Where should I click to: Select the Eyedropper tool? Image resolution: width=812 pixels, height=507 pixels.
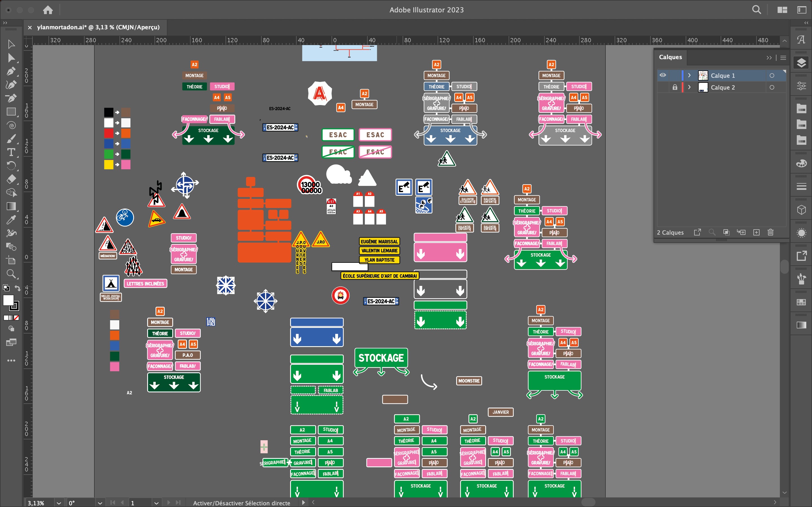click(11, 220)
